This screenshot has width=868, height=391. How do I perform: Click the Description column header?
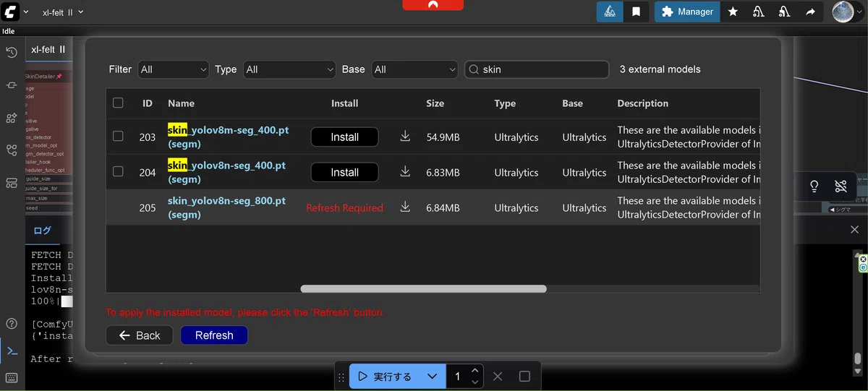(x=642, y=103)
